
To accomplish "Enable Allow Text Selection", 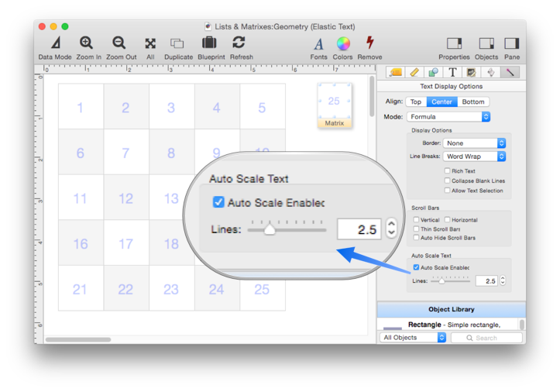I will [447, 191].
